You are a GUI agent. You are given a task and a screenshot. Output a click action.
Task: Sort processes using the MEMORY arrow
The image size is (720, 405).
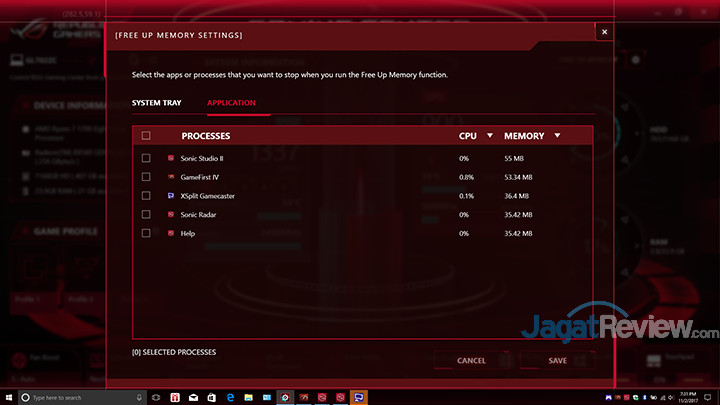pyautogui.click(x=557, y=135)
